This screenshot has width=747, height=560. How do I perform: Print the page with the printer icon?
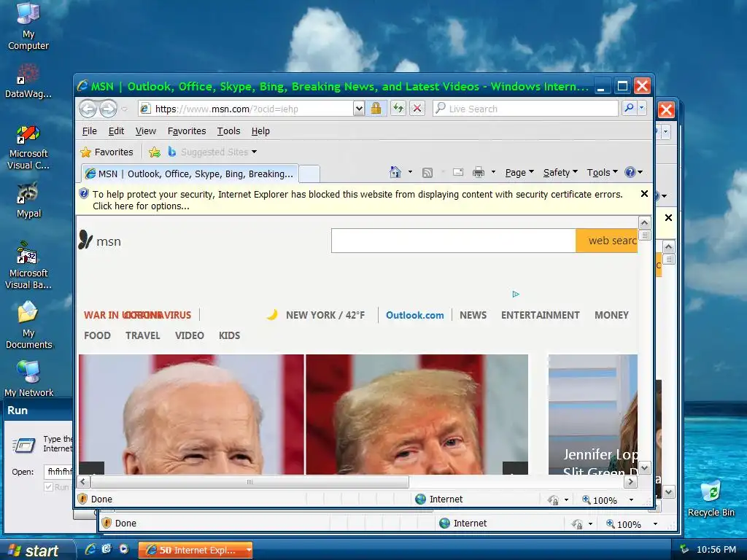[479, 172]
